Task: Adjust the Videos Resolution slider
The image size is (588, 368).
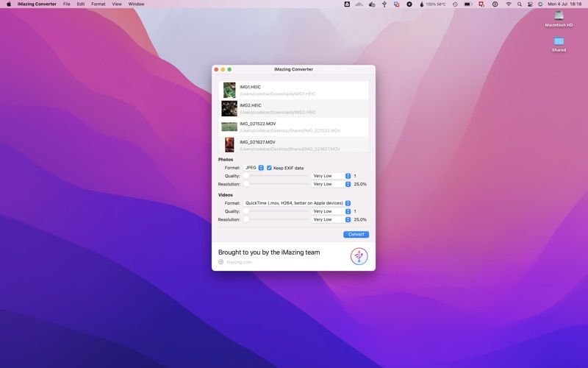Action: [277, 219]
